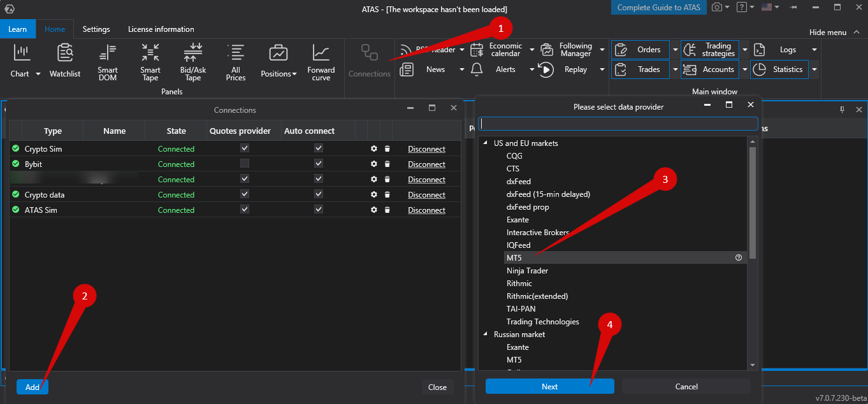Image resolution: width=868 pixels, height=404 pixels.
Task: Open settings gear for ATAS Sim connection
Action: pos(374,210)
